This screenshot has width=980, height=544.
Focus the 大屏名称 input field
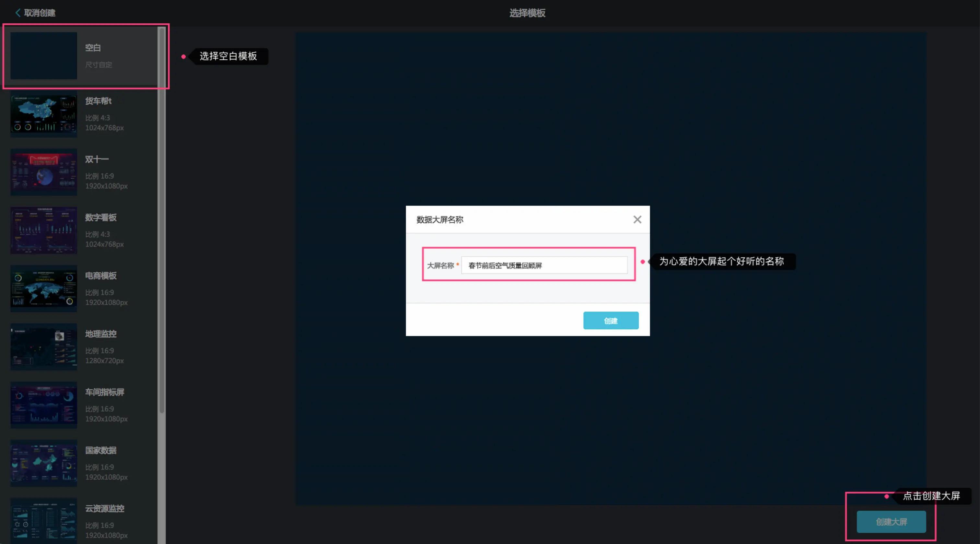(544, 265)
